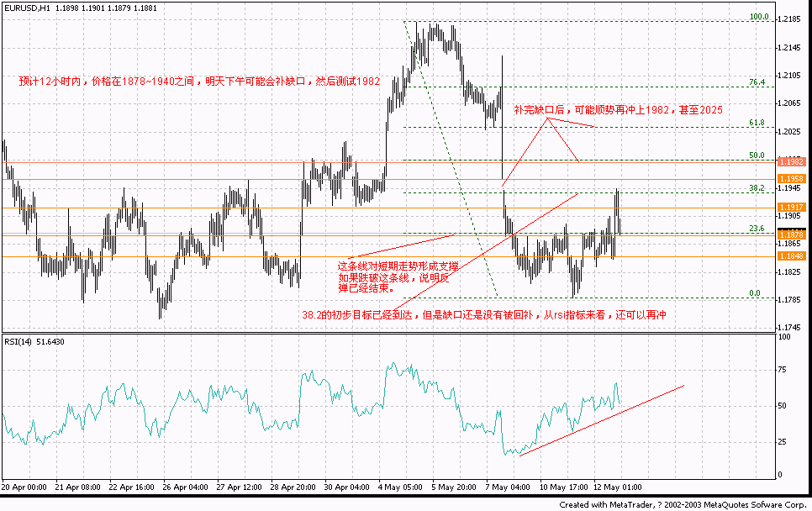The width and height of the screenshot is (812, 511).
Task: Click the 10 May 17:00 time label
Action: [x=564, y=487]
